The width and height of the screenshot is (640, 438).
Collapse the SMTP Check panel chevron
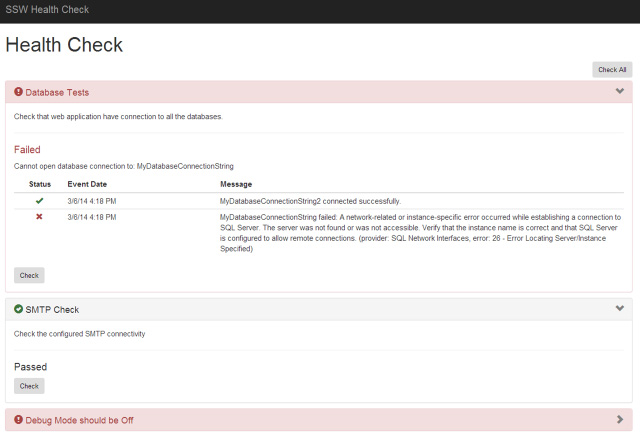[x=620, y=309]
